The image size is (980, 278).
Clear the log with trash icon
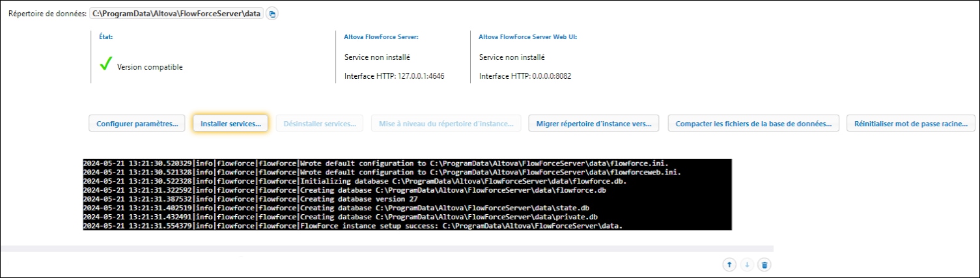pos(764,264)
